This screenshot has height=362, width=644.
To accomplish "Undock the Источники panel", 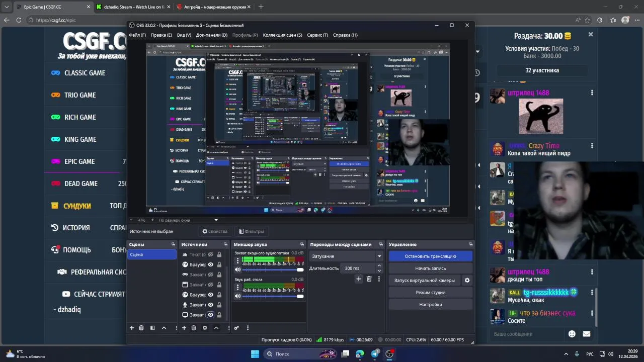I will [x=225, y=244].
